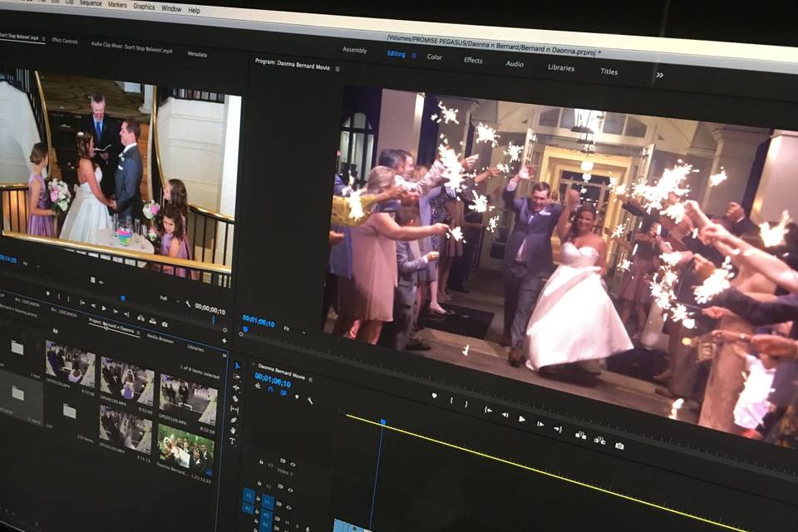Add marker in the Program monitor
This screenshot has width=798, height=532.
434,395
